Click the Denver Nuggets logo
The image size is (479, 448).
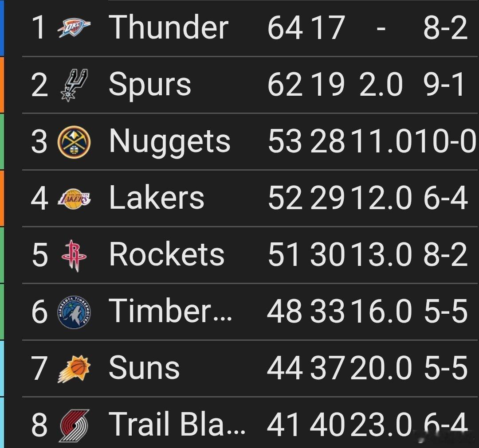pos(74,141)
